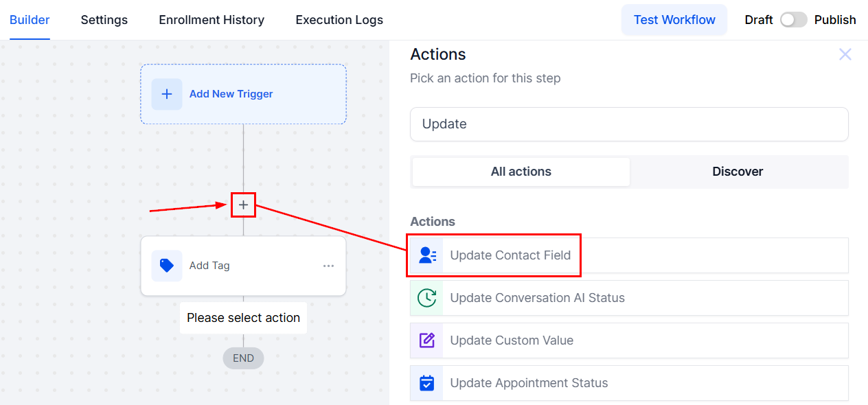The width and height of the screenshot is (868, 405).
Task: Click the Add New Trigger label
Action: 231,94
